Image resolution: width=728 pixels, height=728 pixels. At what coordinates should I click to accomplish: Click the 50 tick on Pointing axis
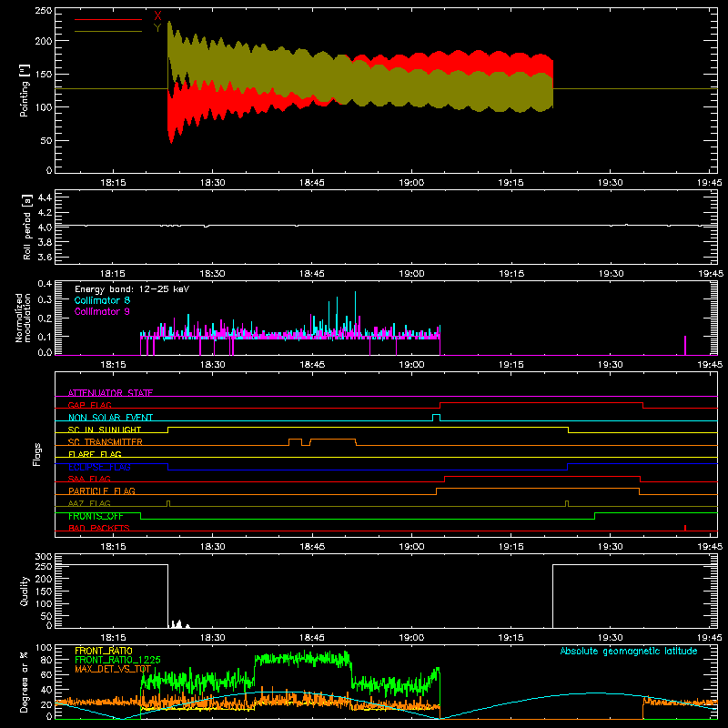tap(46, 141)
